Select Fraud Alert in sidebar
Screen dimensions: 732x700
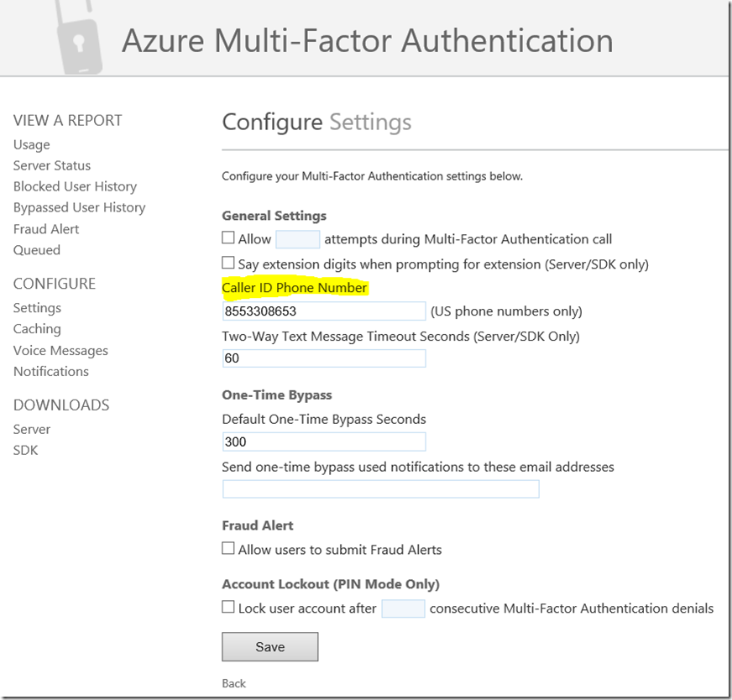click(46, 228)
